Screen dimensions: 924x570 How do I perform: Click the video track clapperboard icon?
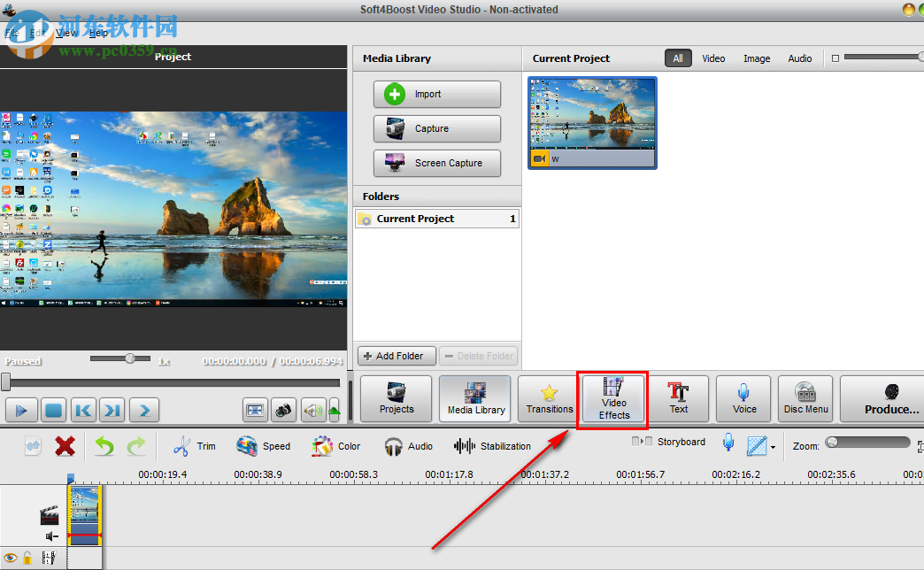(x=50, y=515)
